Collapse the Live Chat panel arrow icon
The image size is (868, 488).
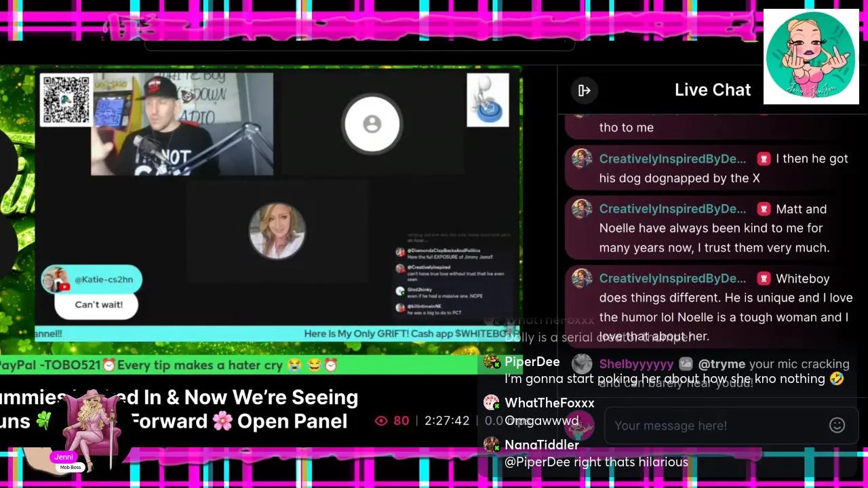pyautogui.click(x=584, y=90)
